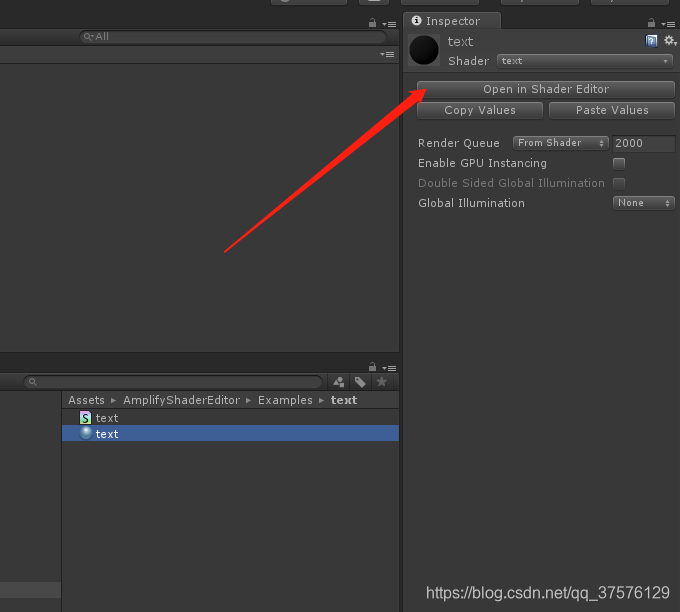
Task: Open Inspector panel options menu
Action: pyautogui.click(x=668, y=24)
